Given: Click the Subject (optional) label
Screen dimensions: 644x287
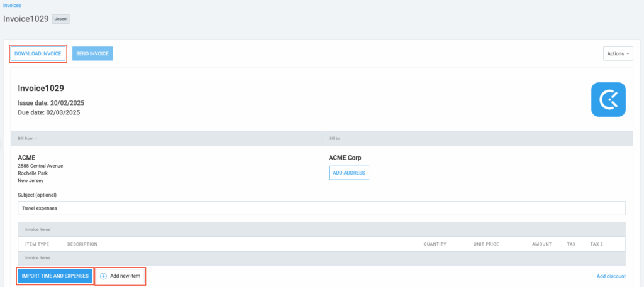Looking at the screenshot, I should coord(37,195).
